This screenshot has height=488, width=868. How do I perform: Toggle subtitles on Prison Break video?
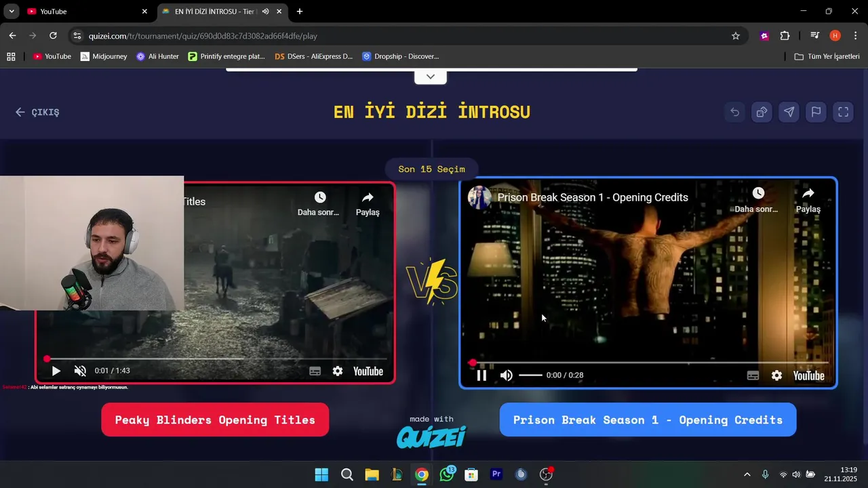point(753,375)
